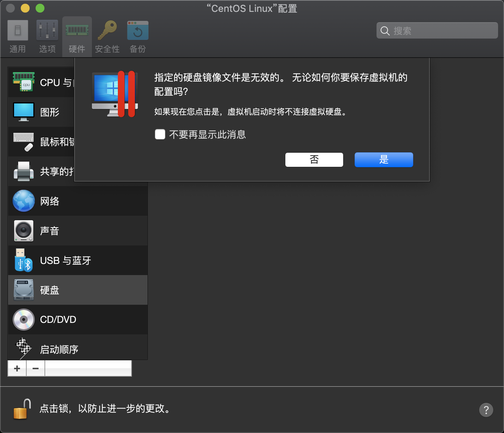
Task: Switch to the 选项 (Options) tab
Action: click(47, 36)
